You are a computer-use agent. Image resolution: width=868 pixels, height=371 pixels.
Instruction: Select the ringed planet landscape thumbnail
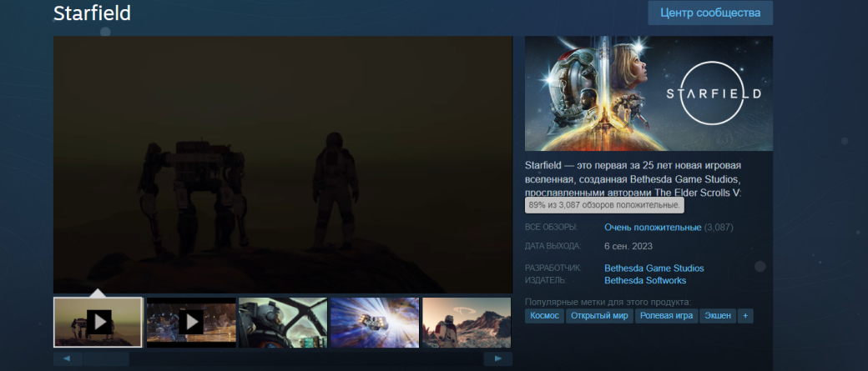coord(467,323)
